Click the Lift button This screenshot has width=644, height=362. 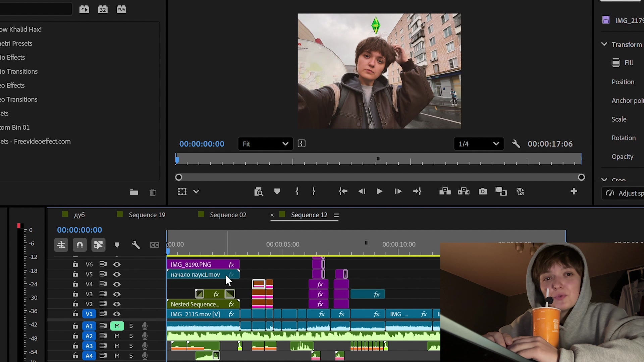coord(445,191)
